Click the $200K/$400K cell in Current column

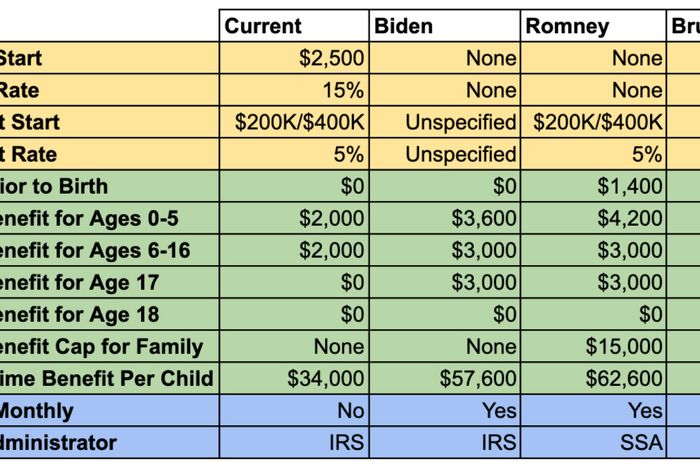pos(293,122)
